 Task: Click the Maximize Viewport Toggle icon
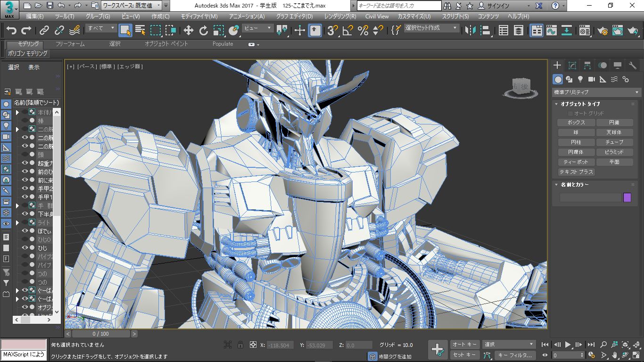636,355
